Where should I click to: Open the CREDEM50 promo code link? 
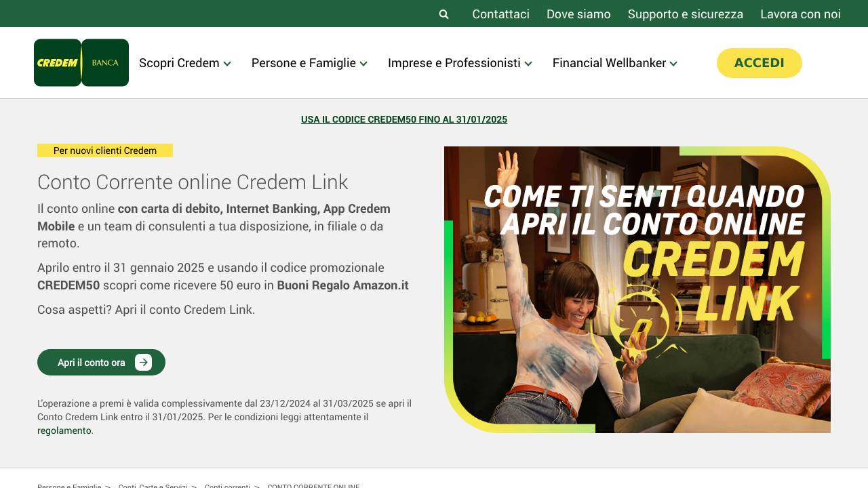point(404,119)
